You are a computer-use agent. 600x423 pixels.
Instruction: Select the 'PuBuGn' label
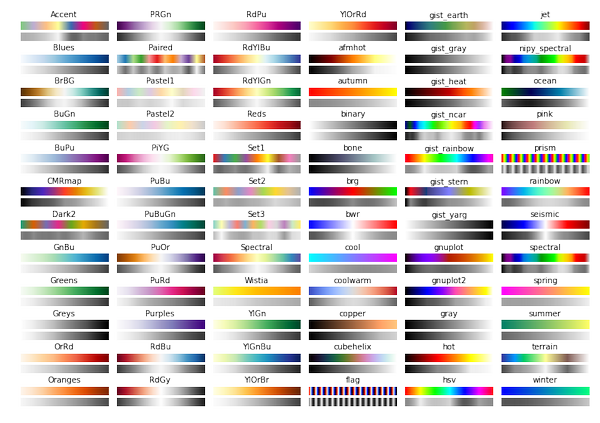click(x=160, y=214)
